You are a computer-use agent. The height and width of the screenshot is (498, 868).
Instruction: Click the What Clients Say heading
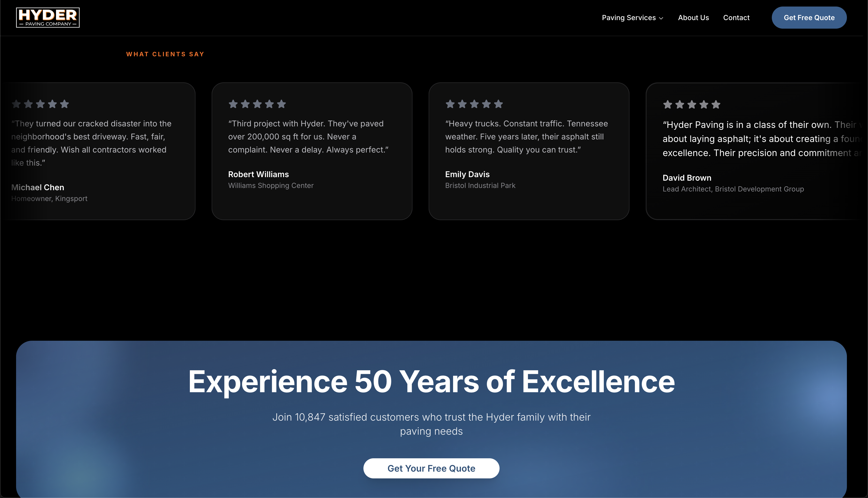click(x=165, y=54)
